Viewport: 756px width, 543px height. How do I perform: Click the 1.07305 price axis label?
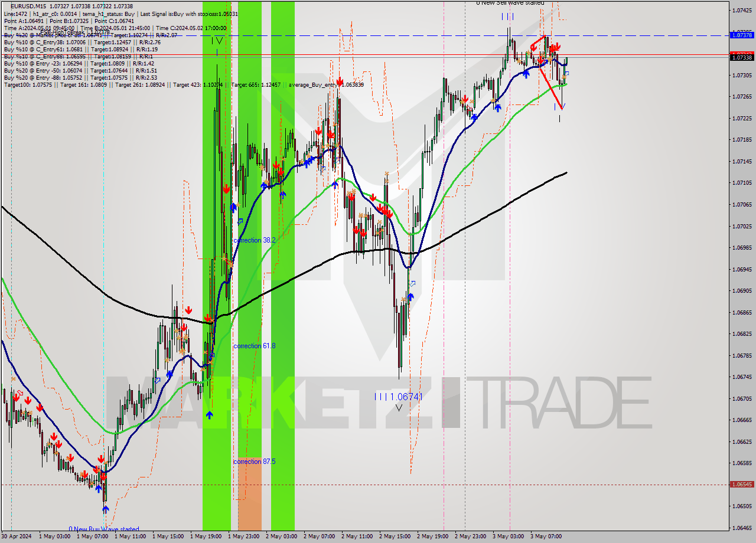click(742, 75)
